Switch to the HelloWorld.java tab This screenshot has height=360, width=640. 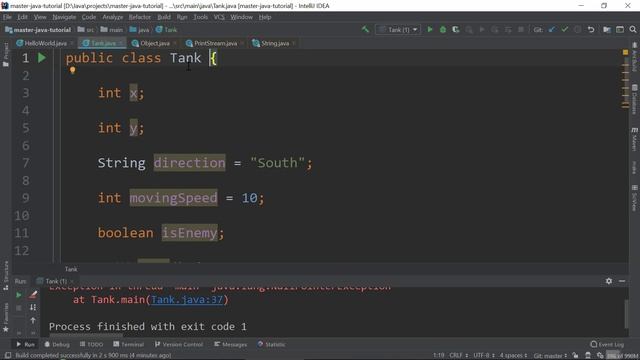pyautogui.click(x=45, y=43)
